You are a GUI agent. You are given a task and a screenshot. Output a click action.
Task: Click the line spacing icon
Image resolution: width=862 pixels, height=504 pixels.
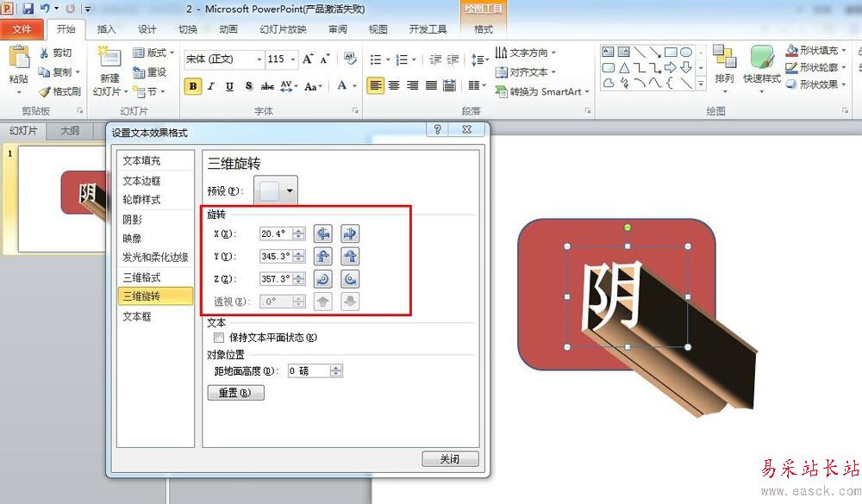pyautogui.click(x=479, y=59)
